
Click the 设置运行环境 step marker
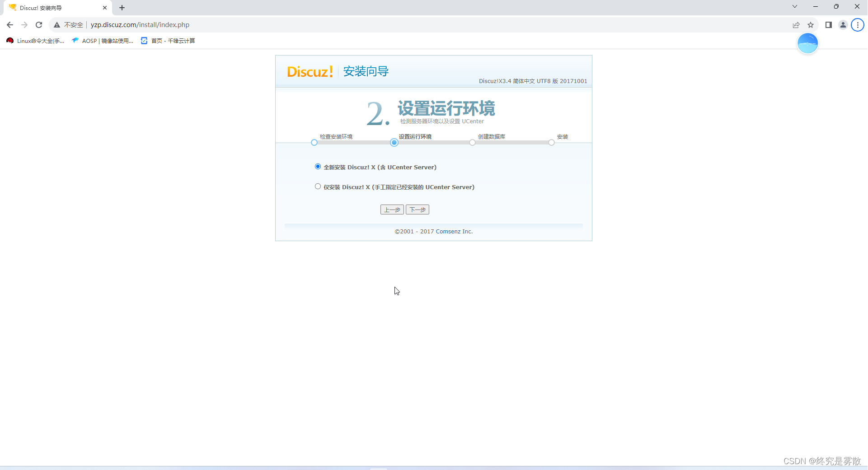pos(394,143)
